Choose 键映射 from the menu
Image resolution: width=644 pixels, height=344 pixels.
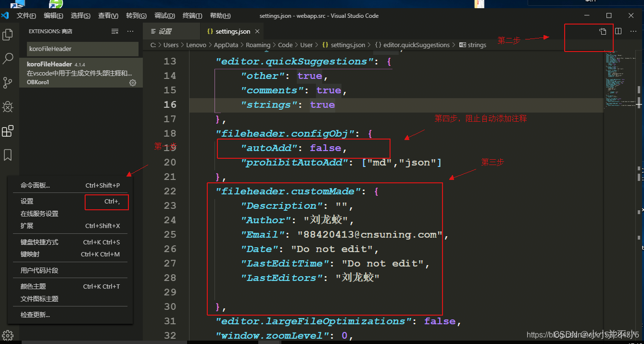70,254
